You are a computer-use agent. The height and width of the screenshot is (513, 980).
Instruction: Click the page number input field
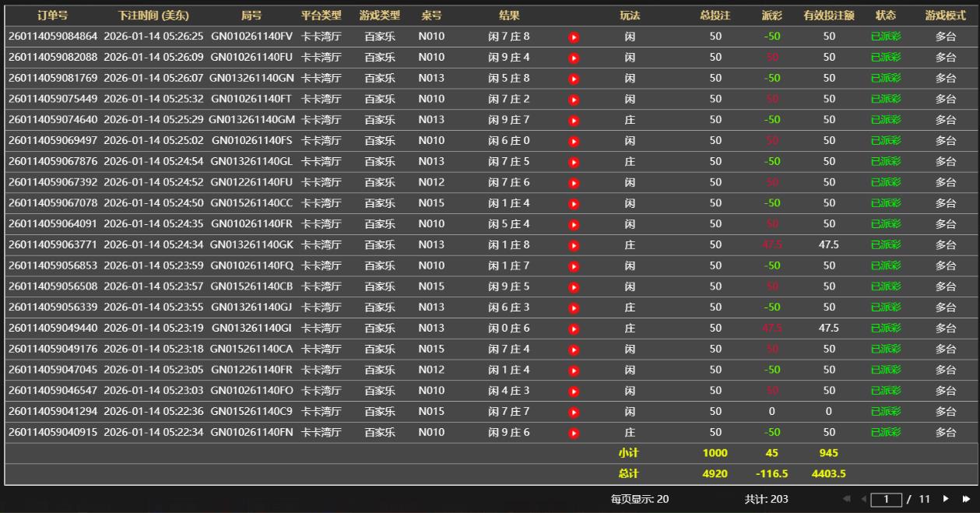pyautogui.click(x=885, y=499)
